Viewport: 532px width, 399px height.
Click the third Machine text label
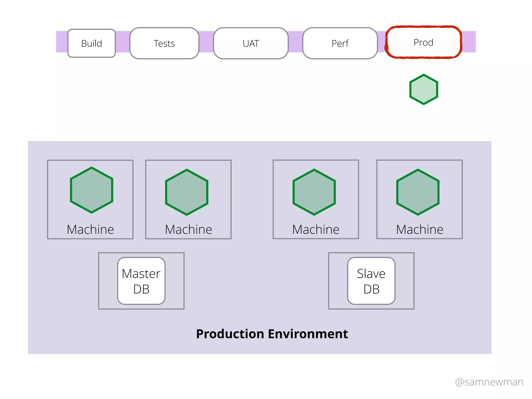(316, 229)
